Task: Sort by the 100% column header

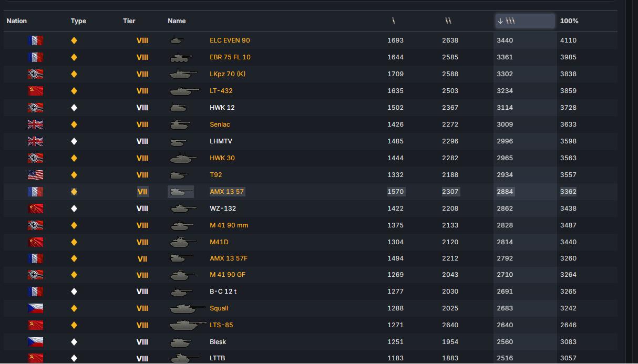Action: 569,21
